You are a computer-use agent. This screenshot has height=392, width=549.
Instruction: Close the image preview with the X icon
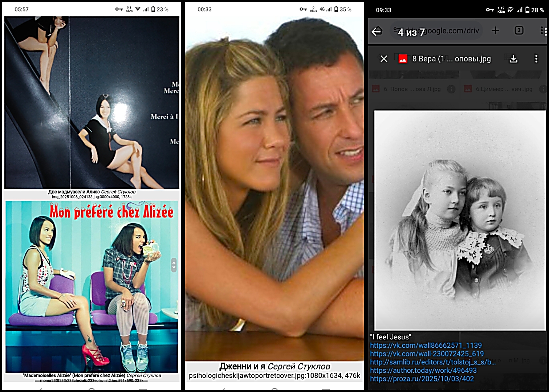click(384, 59)
